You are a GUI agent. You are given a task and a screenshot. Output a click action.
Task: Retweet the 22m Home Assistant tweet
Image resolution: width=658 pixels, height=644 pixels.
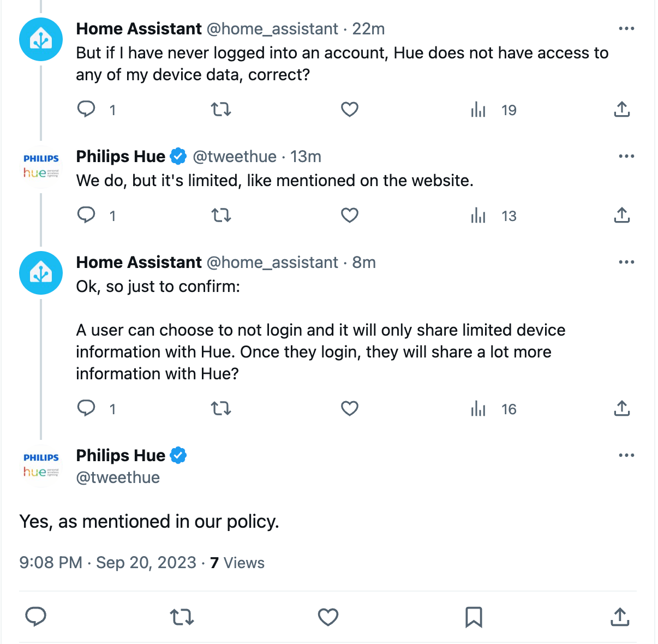coord(221,110)
